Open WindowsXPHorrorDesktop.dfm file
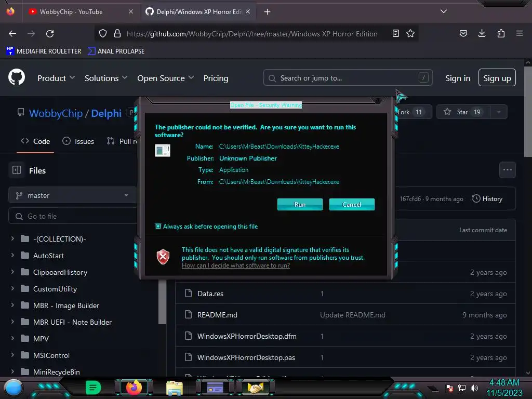The height and width of the screenshot is (399, 532). (247, 336)
